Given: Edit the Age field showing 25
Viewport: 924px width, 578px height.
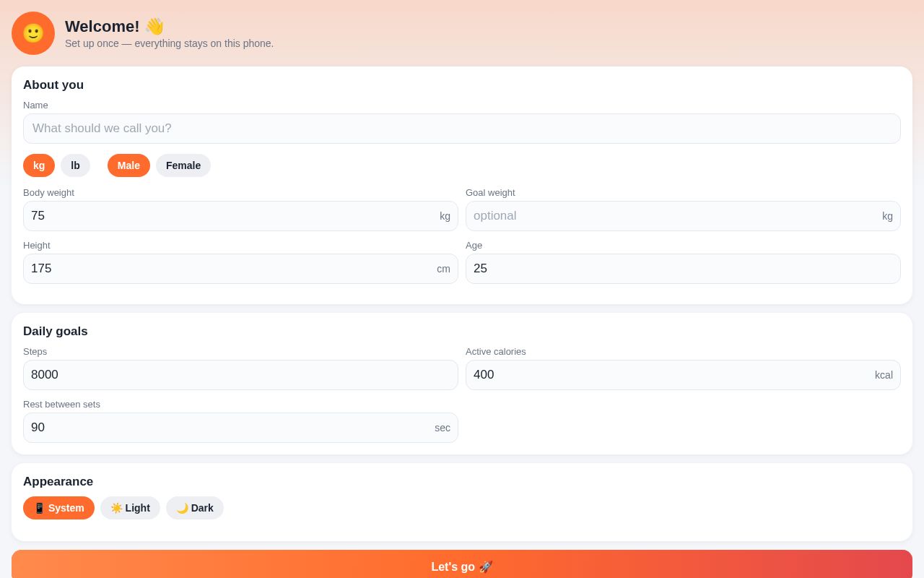Looking at the screenshot, I should pyautogui.click(x=683, y=269).
